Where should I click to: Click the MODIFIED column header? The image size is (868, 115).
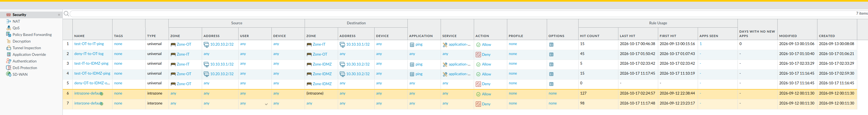pos(788,36)
